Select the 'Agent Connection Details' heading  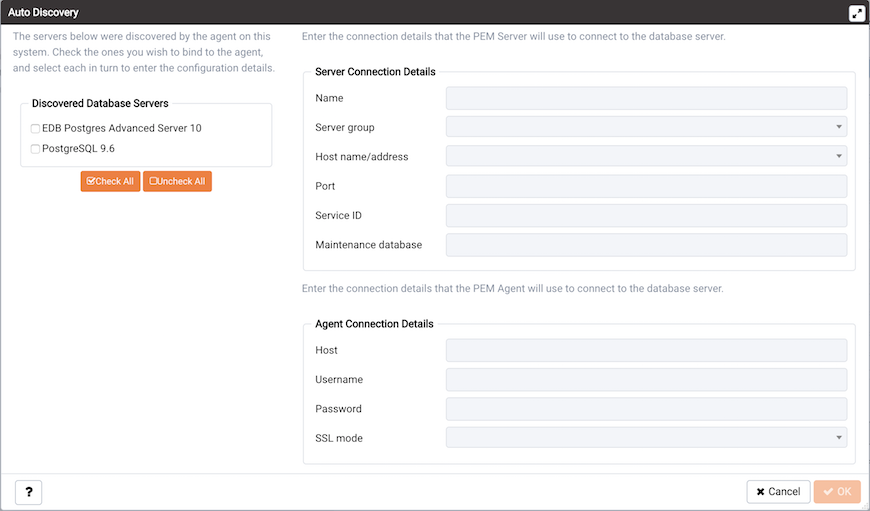click(374, 324)
